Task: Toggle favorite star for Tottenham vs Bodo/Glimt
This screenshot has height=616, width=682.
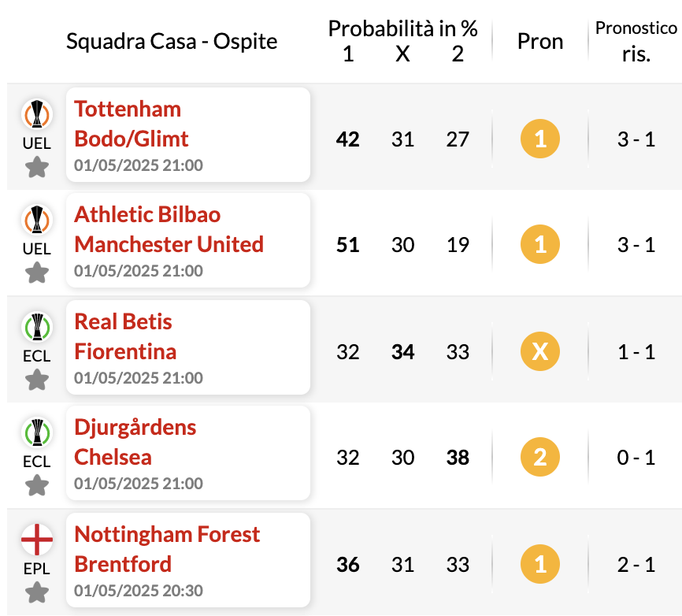Action: (37, 168)
